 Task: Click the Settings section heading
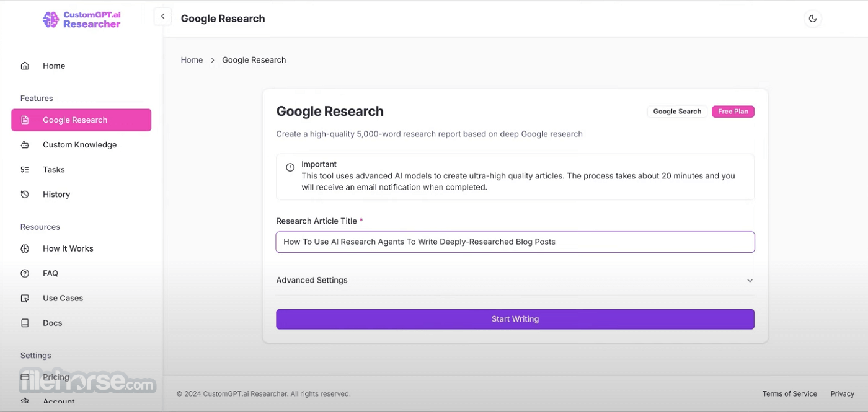36,356
